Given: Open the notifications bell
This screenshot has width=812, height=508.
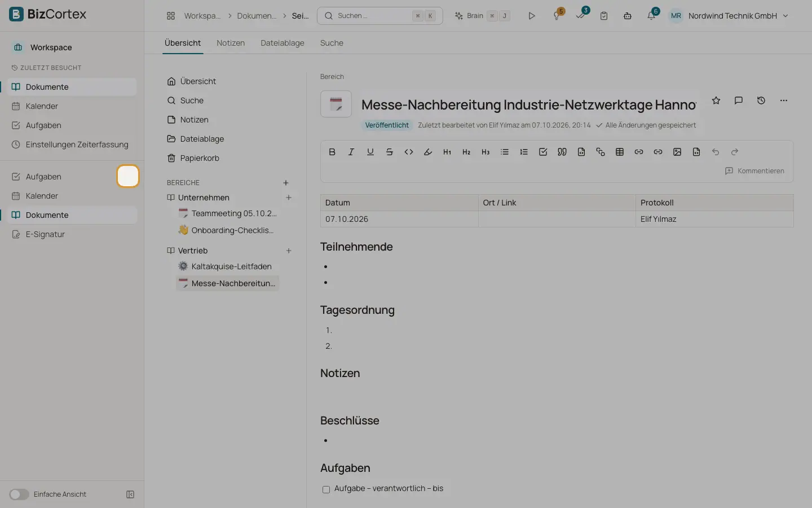Looking at the screenshot, I should (651, 16).
